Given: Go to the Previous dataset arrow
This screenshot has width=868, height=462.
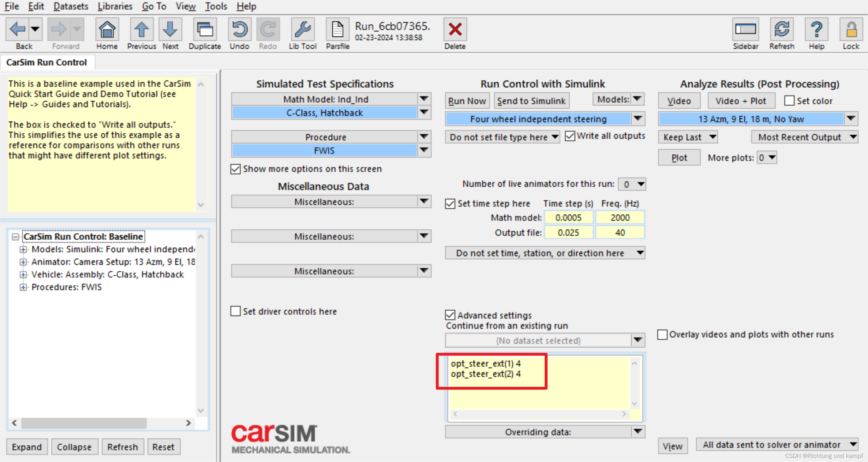Looking at the screenshot, I should click(141, 30).
